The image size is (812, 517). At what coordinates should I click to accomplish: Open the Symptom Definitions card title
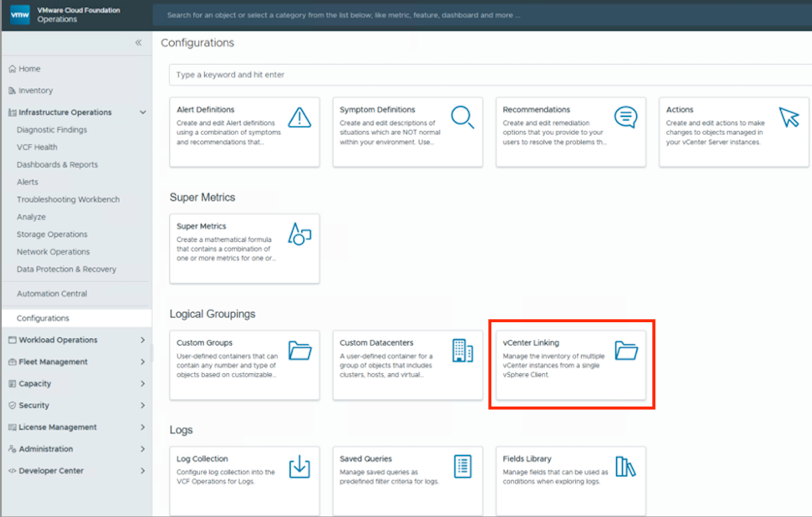click(x=377, y=109)
